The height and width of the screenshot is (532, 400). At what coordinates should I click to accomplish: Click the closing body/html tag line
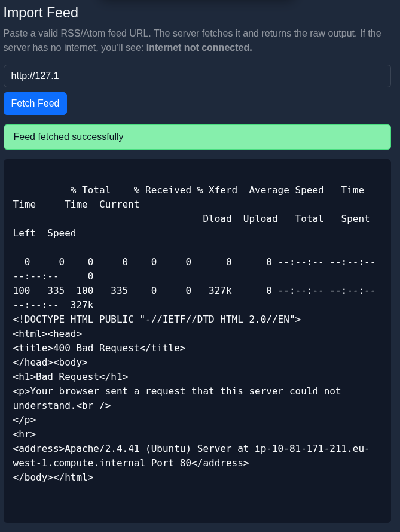[53, 478]
